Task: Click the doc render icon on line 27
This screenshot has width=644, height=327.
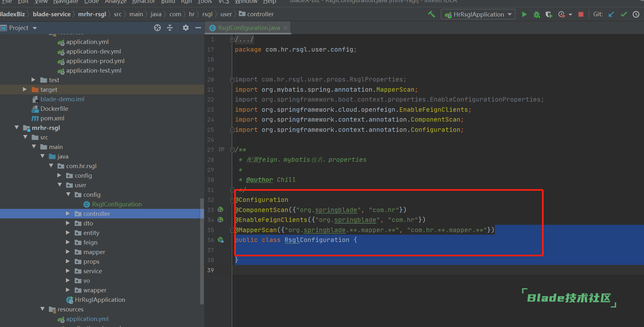Action: [x=222, y=149]
